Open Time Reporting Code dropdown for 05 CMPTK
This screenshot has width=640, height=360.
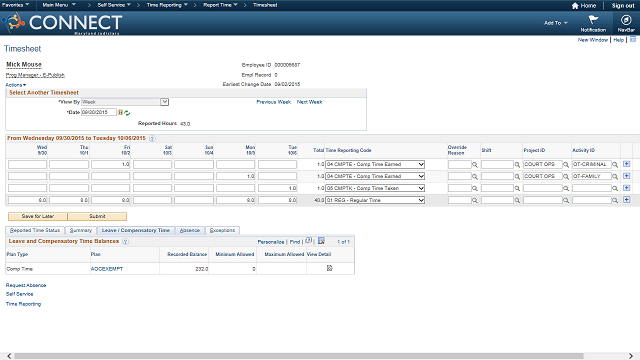click(x=375, y=188)
